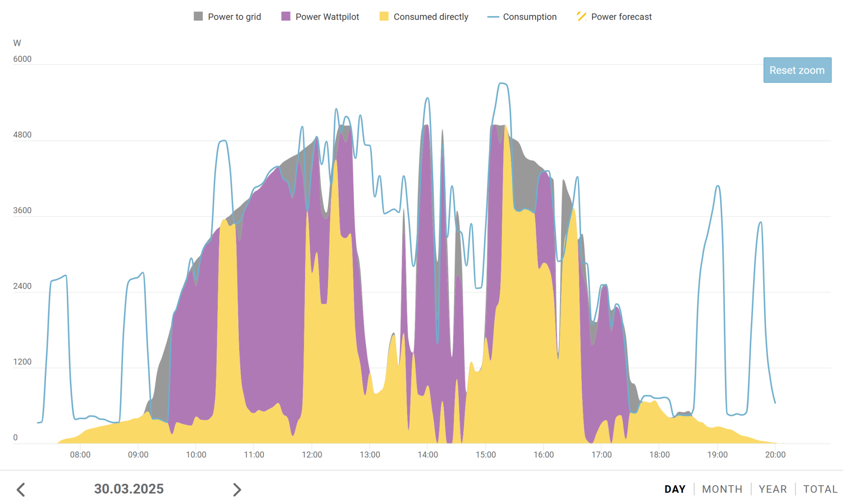This screenshot has width=843, height=504.
Task: Switch to the YEAR view tab
Action: [773, 489]
